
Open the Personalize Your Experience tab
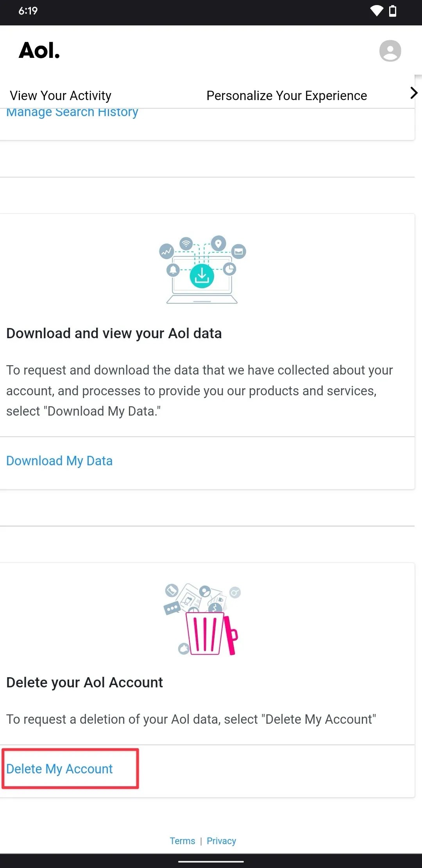tap(286, 95)
